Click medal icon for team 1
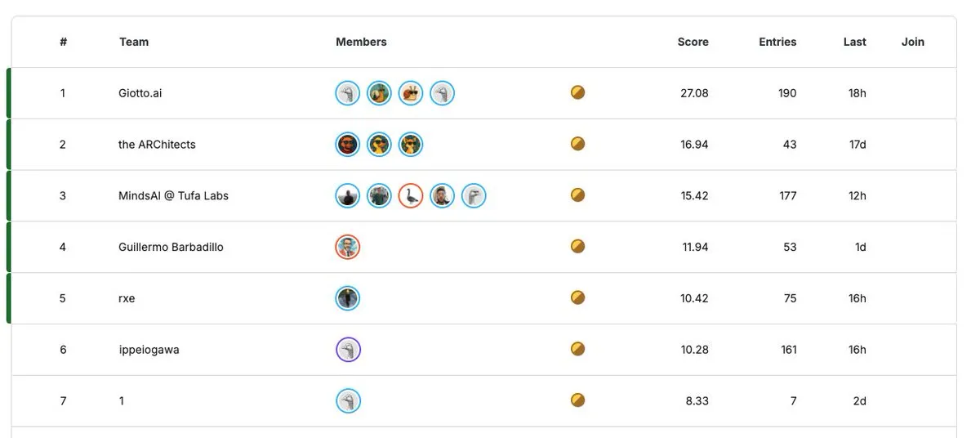 (577, 400)
